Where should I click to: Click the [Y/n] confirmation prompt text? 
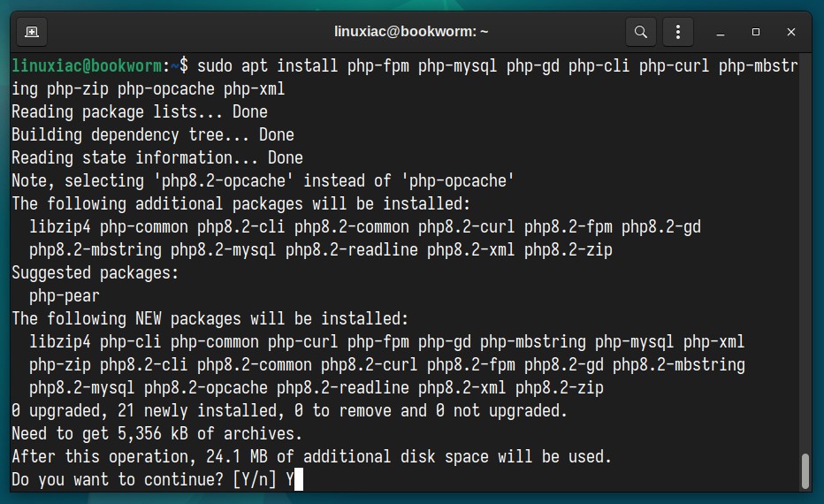pos(255,479)
